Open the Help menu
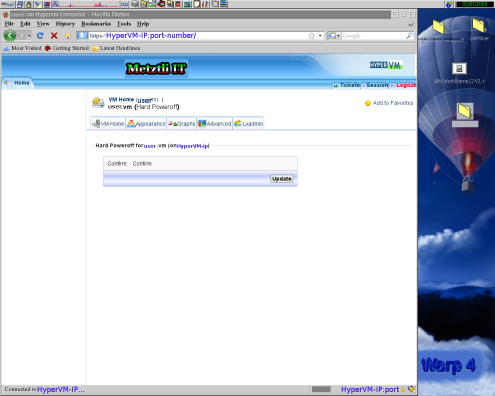Image resolution: width=495 pixels, height=396 pixels. coord(143,24)
